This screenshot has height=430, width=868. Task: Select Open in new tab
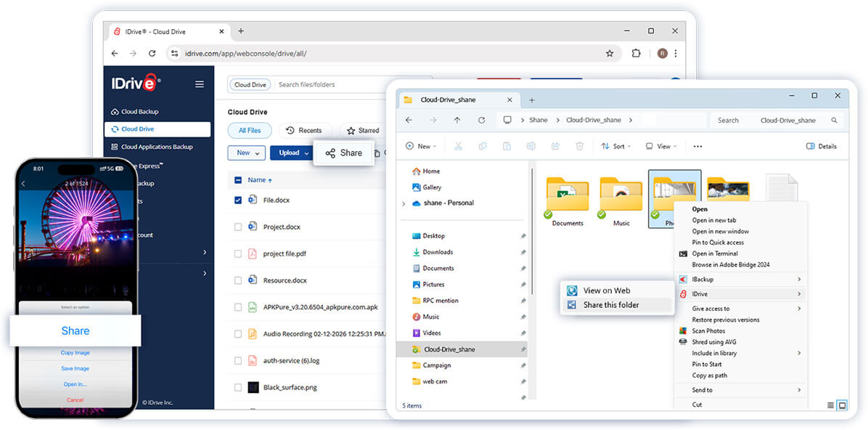coord(714,221)
